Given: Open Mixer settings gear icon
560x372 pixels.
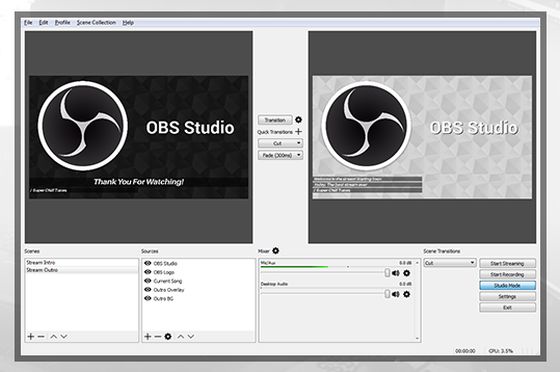Looking at the screenshot, I should (x=276, y=251).
